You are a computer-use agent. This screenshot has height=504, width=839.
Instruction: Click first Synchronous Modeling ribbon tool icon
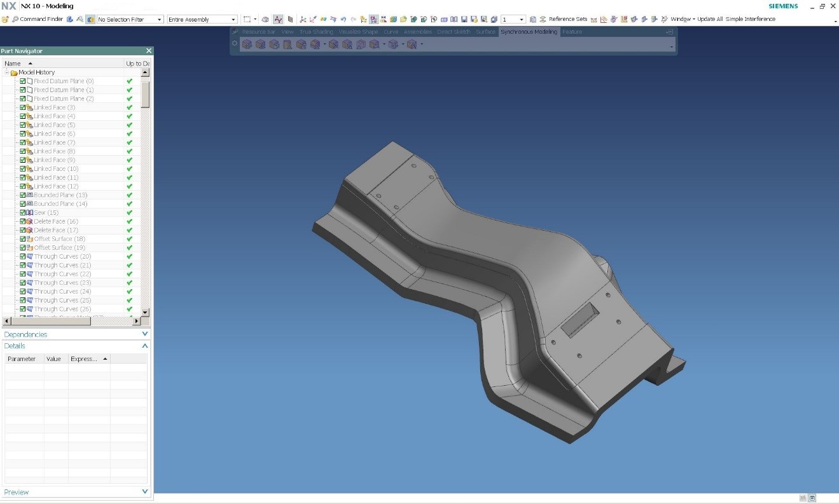[246, 44]
